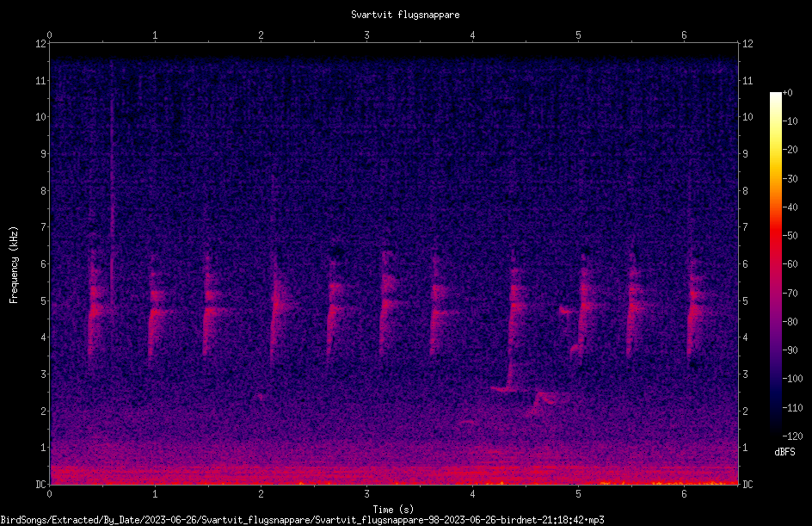Click the "3" tick label on the right frequency axis
The image size is (812, 526).
[x=745, y=374]
